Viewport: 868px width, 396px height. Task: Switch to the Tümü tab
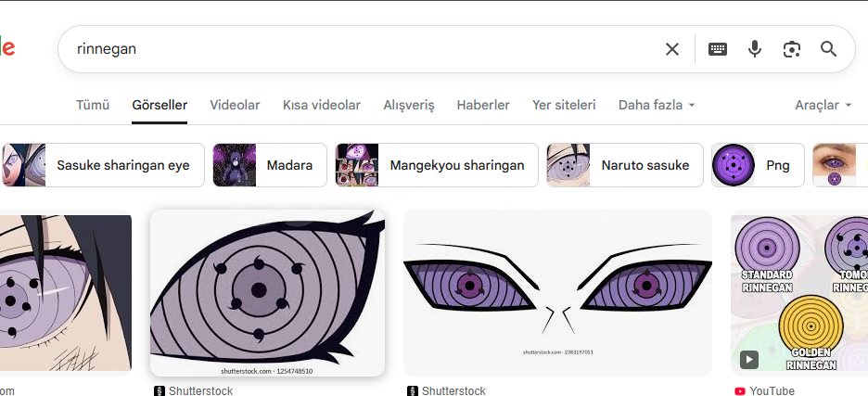[x=93, y=105]
